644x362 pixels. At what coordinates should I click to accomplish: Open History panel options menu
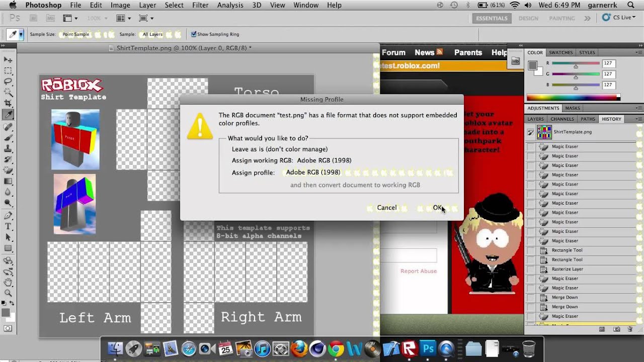click(639, 119)
